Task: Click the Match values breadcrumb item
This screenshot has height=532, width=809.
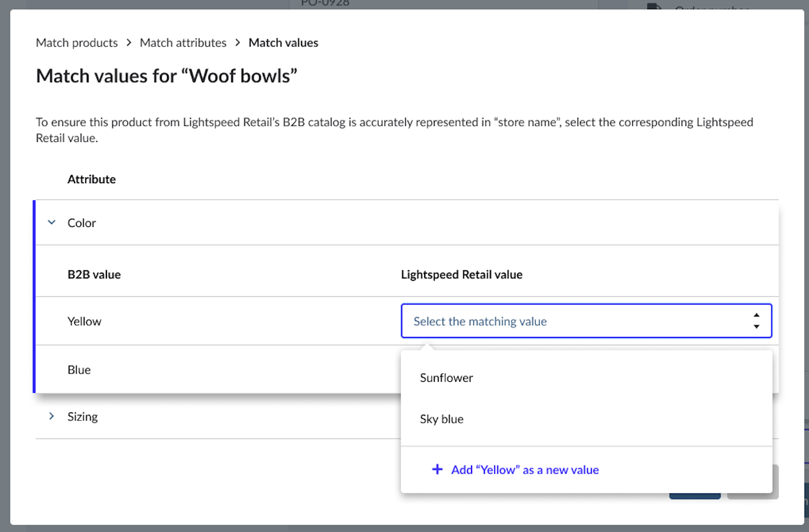Action: 283,43
